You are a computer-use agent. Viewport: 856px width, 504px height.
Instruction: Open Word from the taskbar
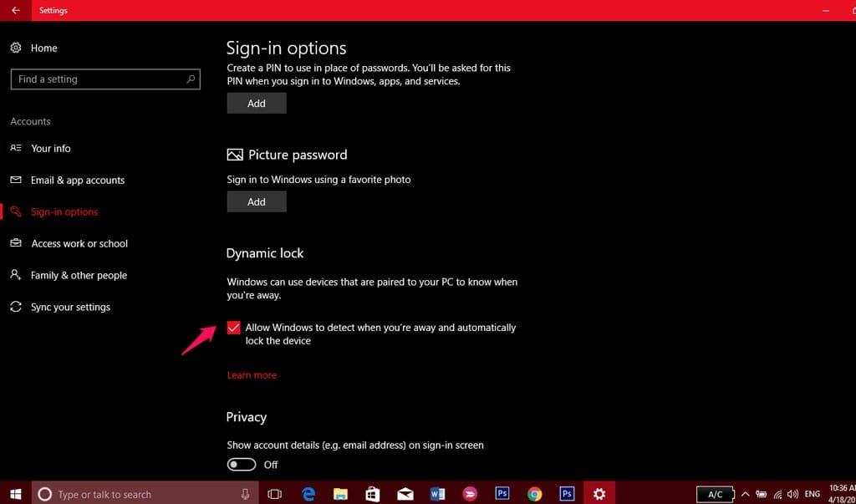[437, 494]
